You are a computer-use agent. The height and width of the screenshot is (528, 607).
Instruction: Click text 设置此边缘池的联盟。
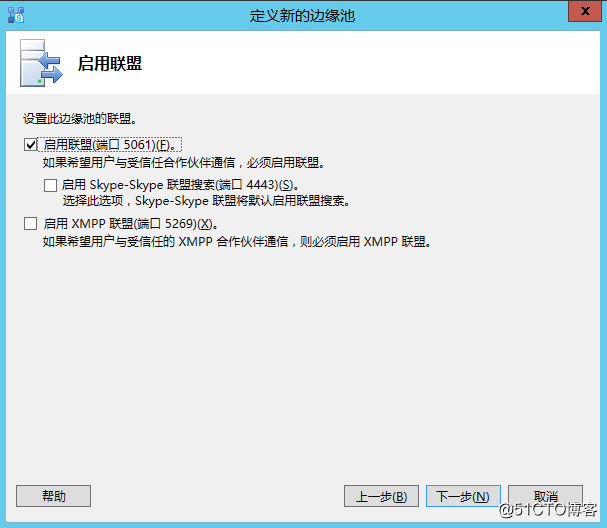pos(80,118)
